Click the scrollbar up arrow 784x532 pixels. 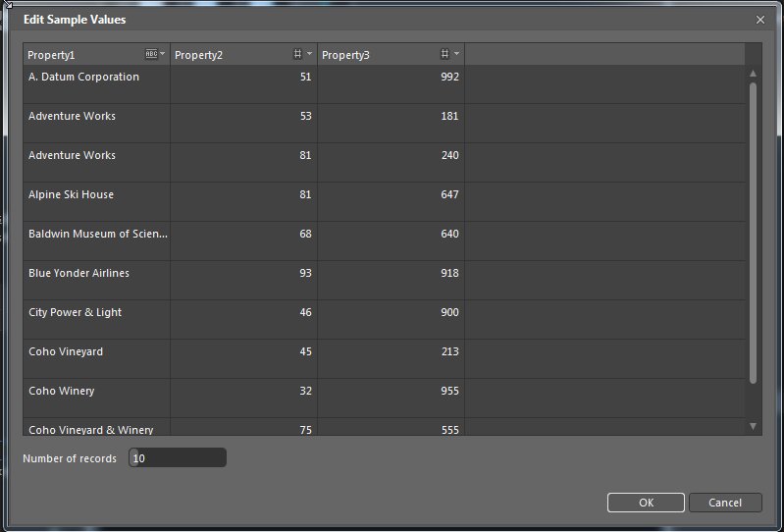pyautogui.click(x=753, y=74)
